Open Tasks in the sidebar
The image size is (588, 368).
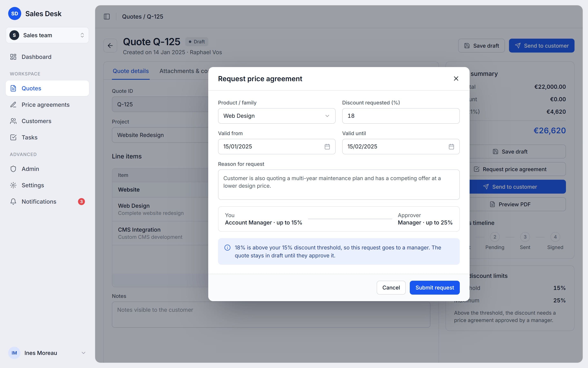[x=47, y=137]
